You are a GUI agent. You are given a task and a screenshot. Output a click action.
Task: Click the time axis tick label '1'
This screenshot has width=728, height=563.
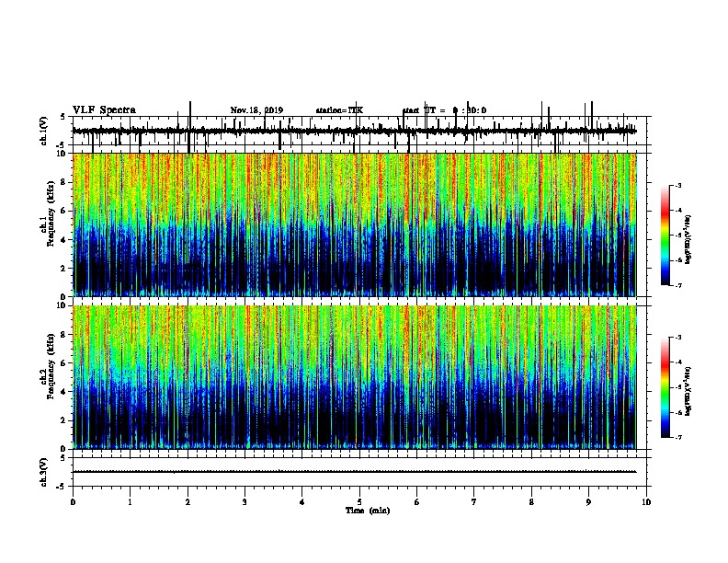pos(131,502)
